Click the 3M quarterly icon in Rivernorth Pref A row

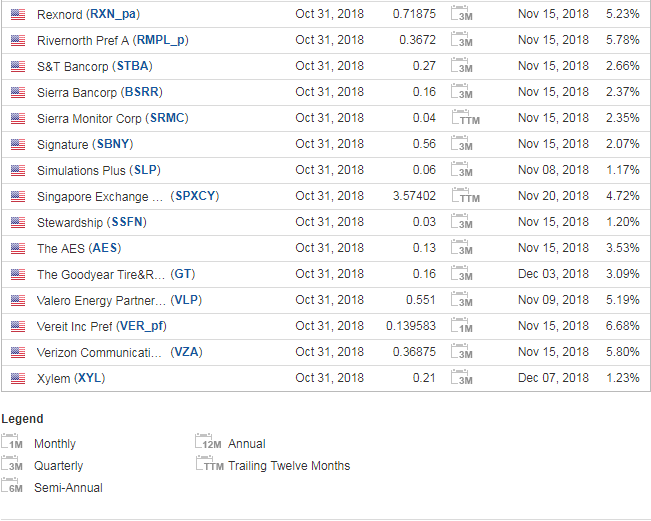coord(462,39)
